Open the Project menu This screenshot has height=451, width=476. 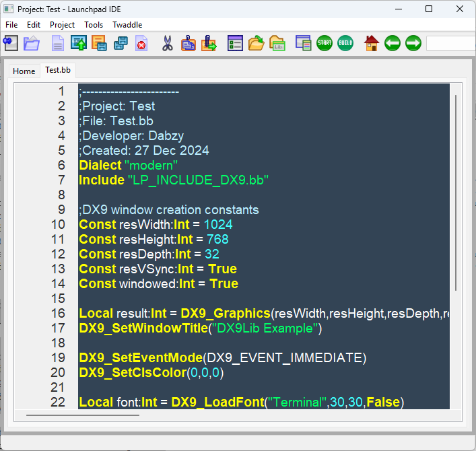coord(63,25)
